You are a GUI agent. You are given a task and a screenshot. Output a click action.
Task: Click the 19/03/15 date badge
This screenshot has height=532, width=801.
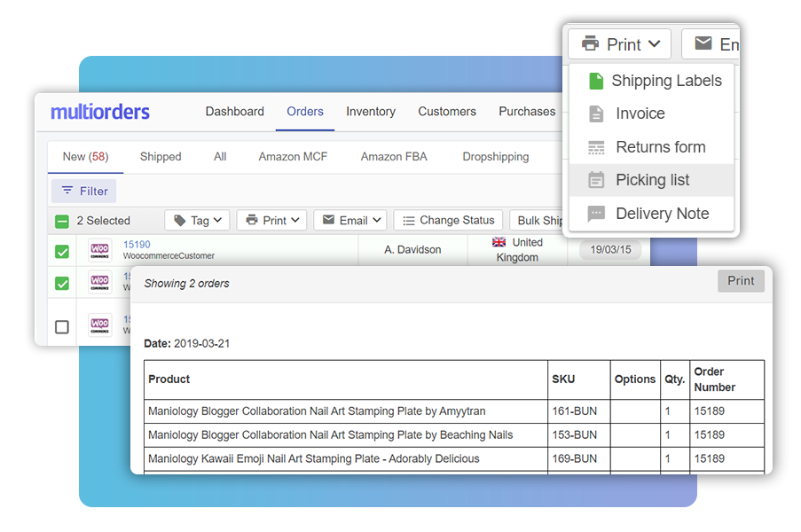coord(610,250)
